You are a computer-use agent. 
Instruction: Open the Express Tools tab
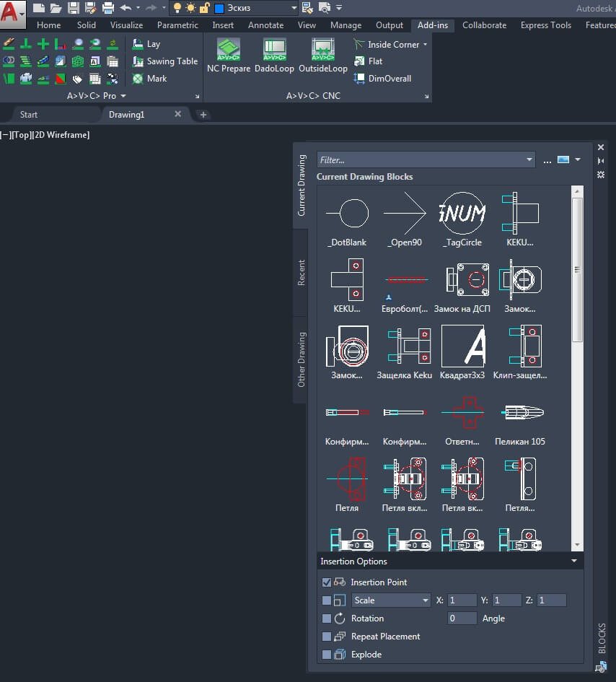pos(545,25)
